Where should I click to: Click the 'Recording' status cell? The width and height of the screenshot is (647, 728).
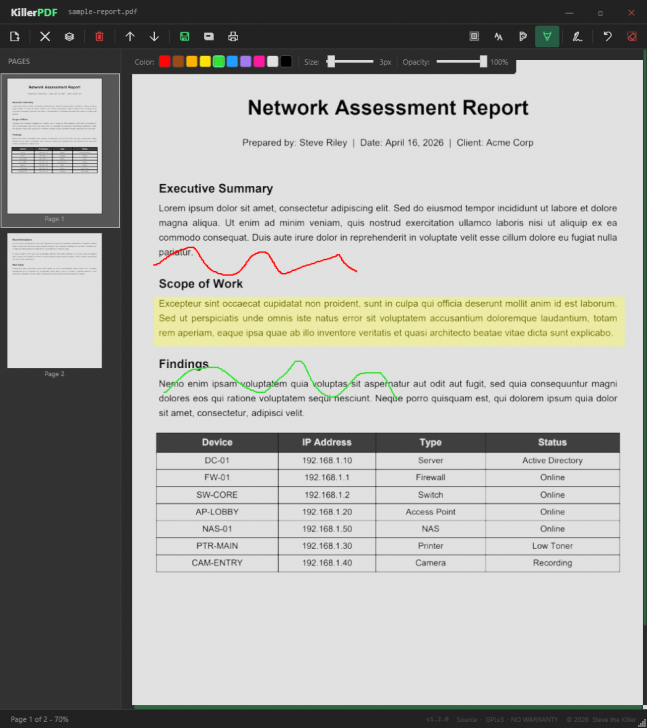(552, 563)
